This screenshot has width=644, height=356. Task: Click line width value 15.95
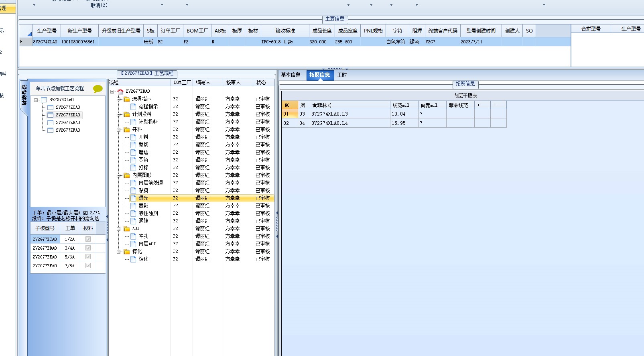point(404,123)
